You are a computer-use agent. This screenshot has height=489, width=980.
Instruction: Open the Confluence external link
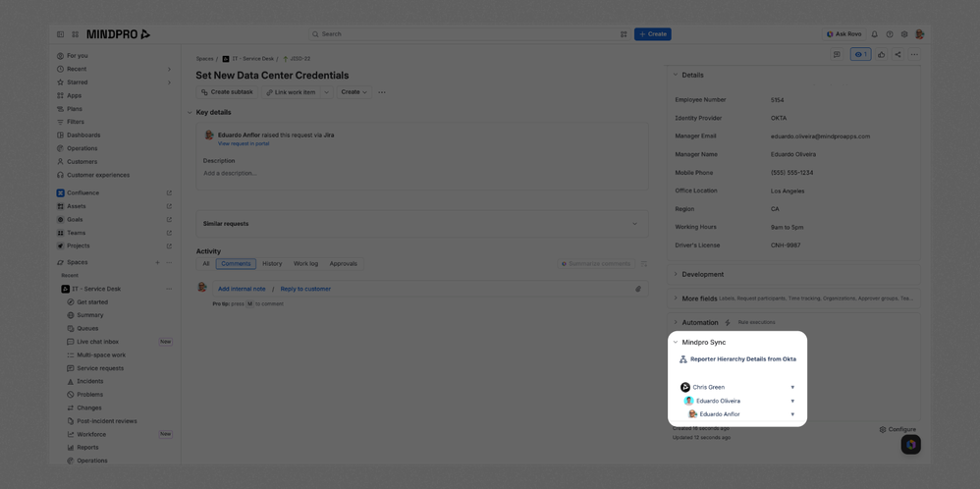[169, 192]
